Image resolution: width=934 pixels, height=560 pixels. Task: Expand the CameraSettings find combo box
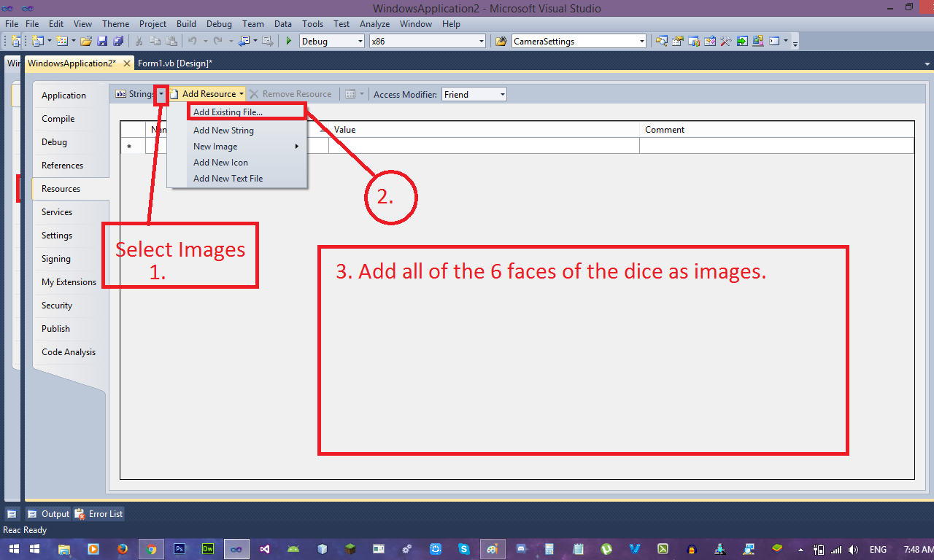coord(642,42)
